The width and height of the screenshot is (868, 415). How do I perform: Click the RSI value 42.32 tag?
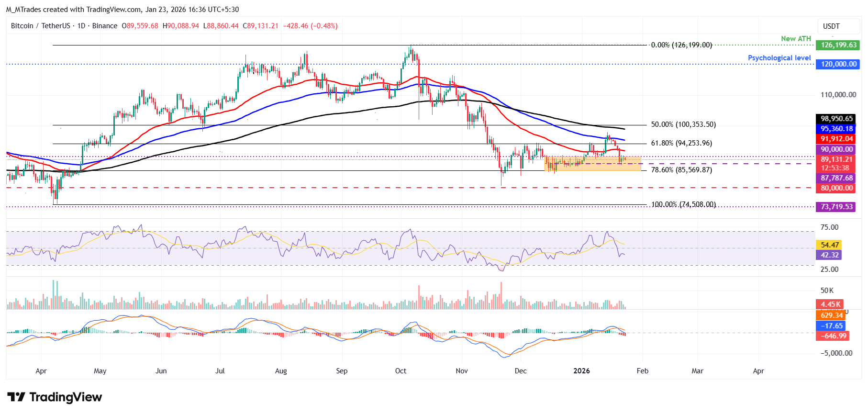[x=830, y=255]
